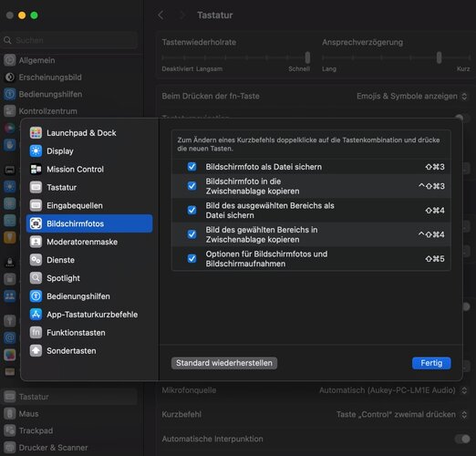Select the Mission Control icon
This screenshot has width=476, height=456.
[x=36, y=170]
